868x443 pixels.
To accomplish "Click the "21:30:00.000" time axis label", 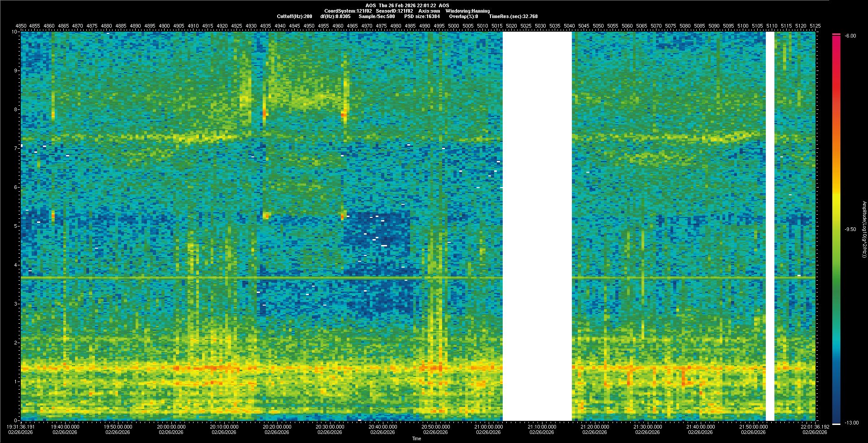I will 647,426.
